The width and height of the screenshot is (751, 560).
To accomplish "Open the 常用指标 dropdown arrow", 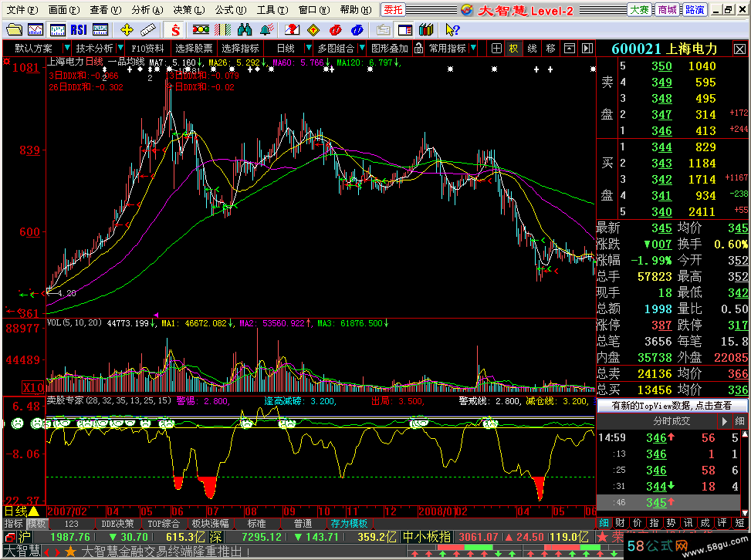I will (473, 48).
